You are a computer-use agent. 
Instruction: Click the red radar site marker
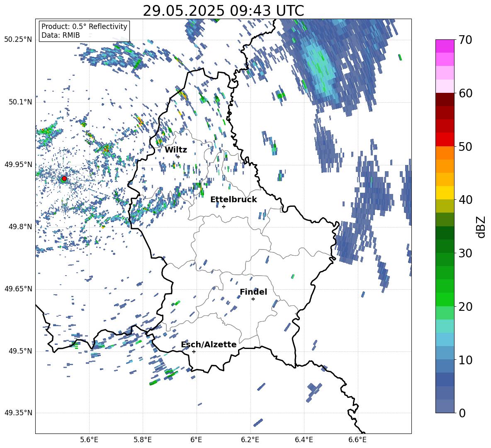(64, 179)
